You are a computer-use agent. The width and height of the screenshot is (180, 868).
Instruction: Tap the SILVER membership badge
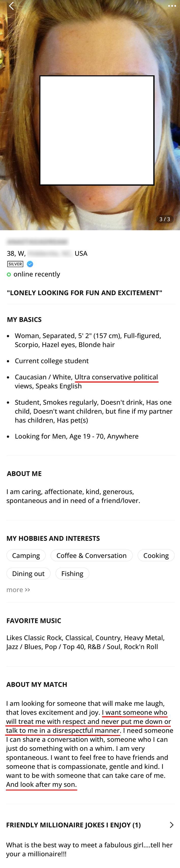click(x=15, y=264)
